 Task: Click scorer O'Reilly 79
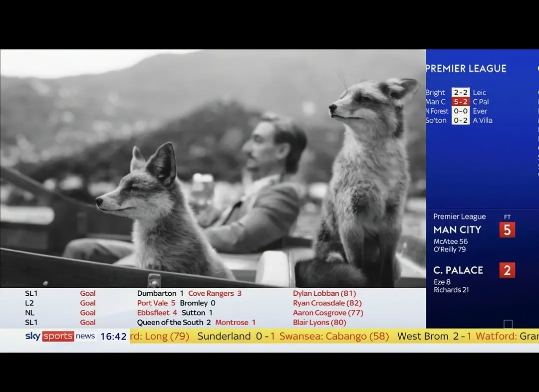click(x=450, y=249)
